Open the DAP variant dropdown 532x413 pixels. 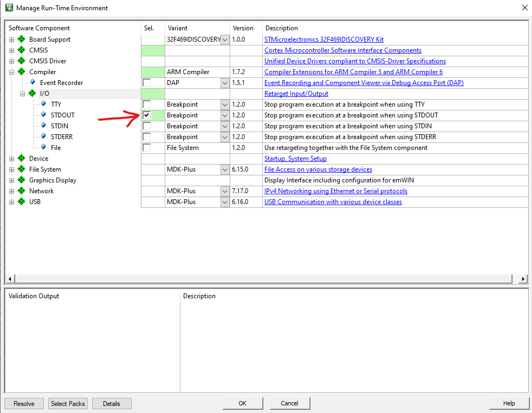point(225,83)
